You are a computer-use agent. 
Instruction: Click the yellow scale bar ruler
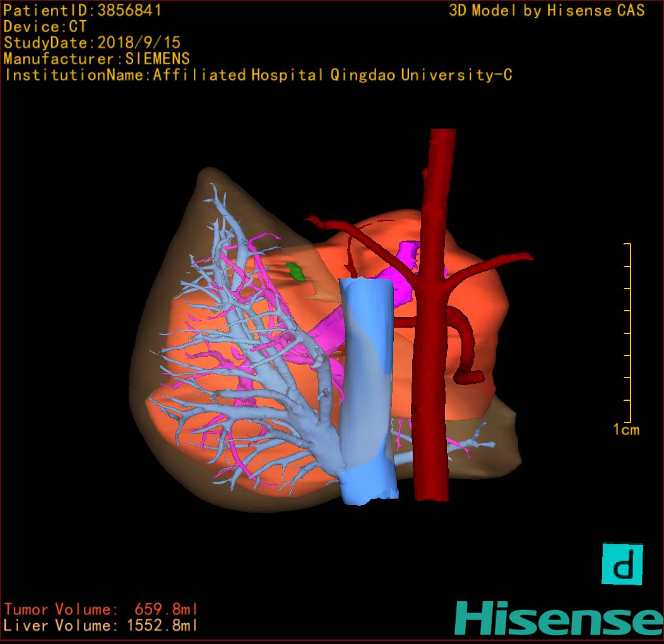point(629,333)
